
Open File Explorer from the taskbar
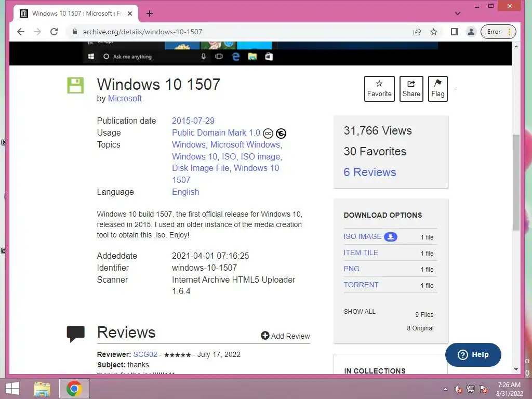[42, 389]
